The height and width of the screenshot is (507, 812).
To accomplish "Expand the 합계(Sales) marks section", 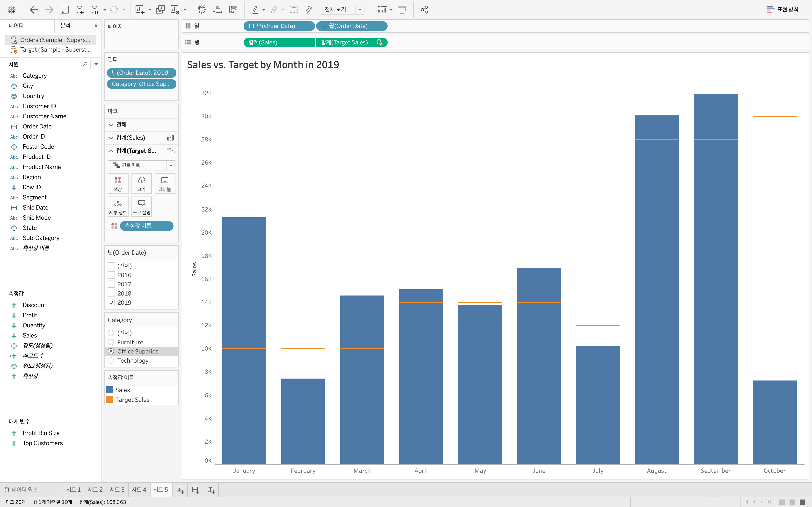I will tap(111, 138).
